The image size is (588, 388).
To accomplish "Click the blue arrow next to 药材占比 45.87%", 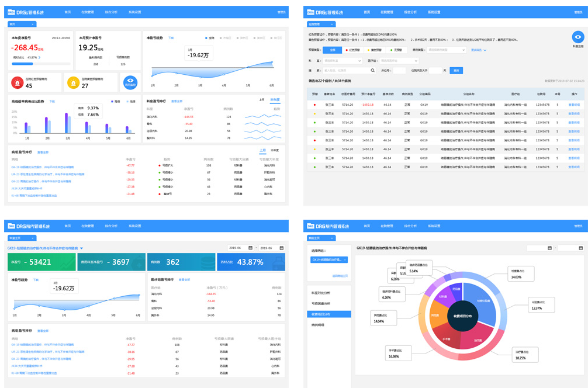I will click(x=39, y=58).
